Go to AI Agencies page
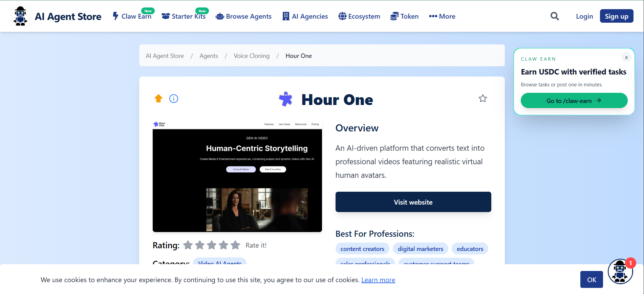The width and height of the screenshot is (644, 294). [x=305, y=16]
